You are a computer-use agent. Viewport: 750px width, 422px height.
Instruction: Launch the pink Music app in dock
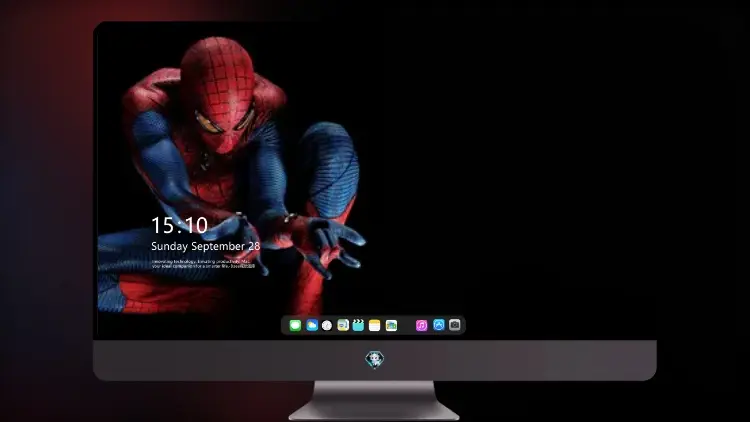pyautogui.click(x=421, y=325)
